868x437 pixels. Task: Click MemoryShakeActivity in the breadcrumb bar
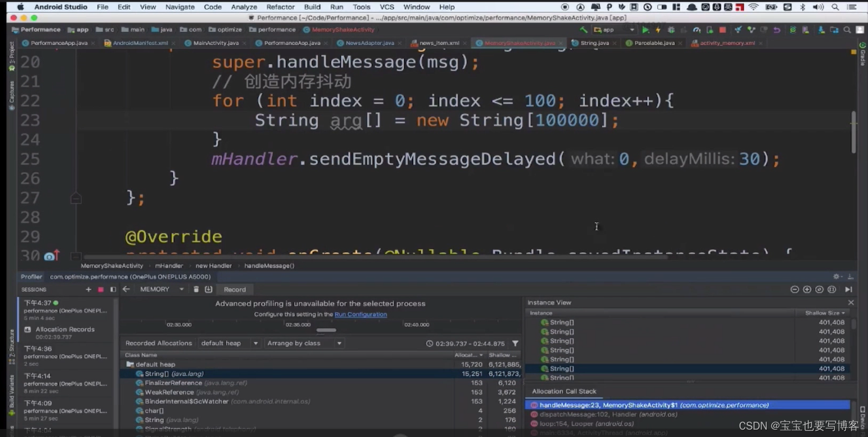[112, 265]
